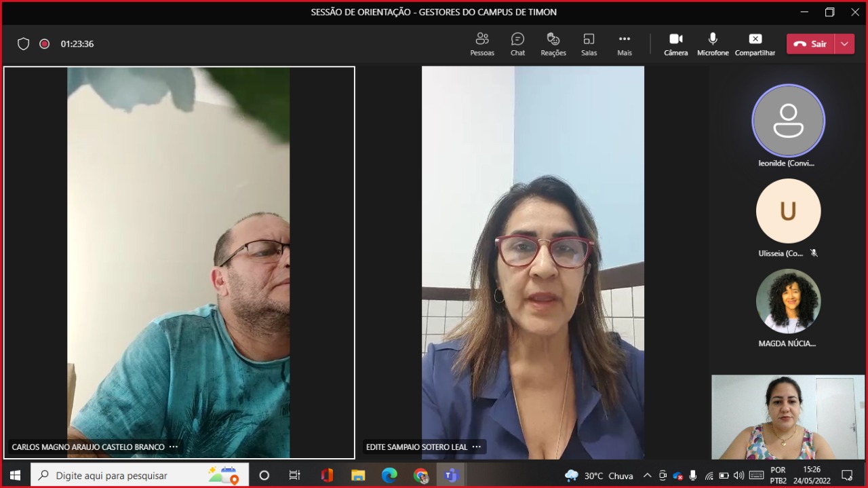Click the Edite Sampaio Sotero Leal name label
Screen dimensions: 868x488
417,447
